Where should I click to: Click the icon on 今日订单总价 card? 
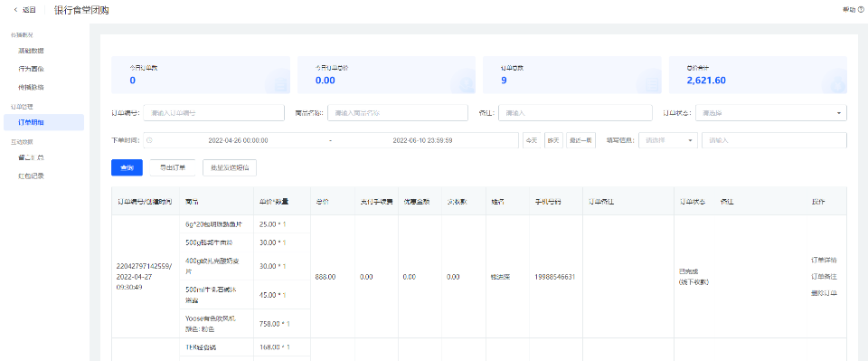pos(467,84)
